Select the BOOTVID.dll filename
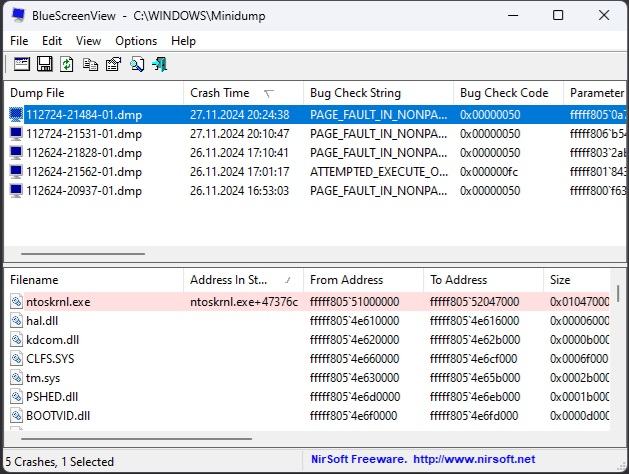This screenshot has height=474, width=629. coord(58,415)
